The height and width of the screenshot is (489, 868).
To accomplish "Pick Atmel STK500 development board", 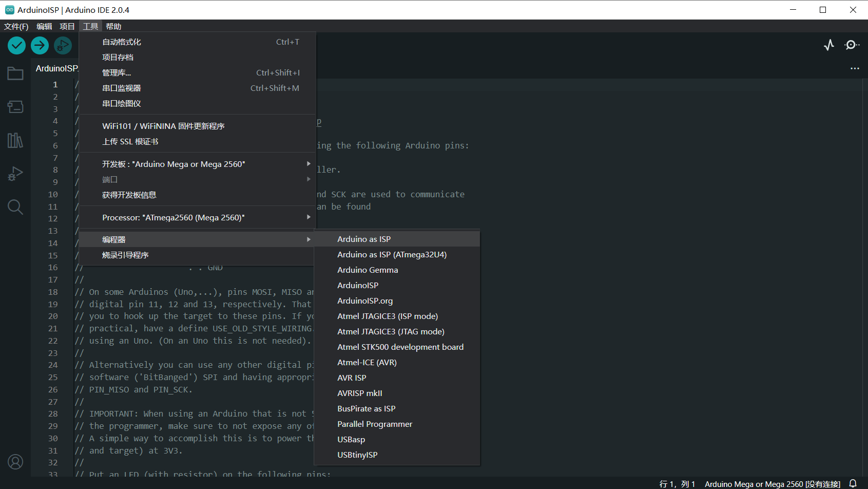I will click(x=397, y=347).
